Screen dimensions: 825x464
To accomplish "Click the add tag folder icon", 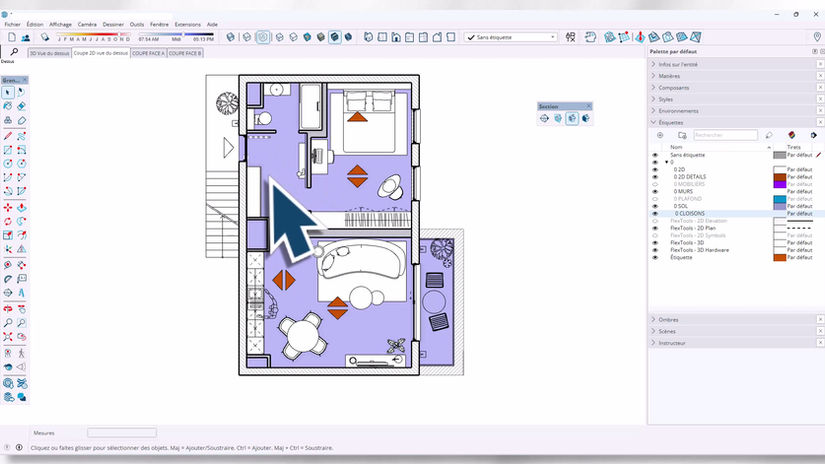I will point(682,135).
